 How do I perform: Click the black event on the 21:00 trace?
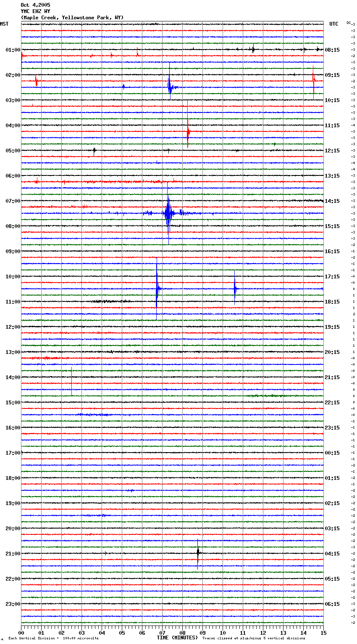pos(198,553)
